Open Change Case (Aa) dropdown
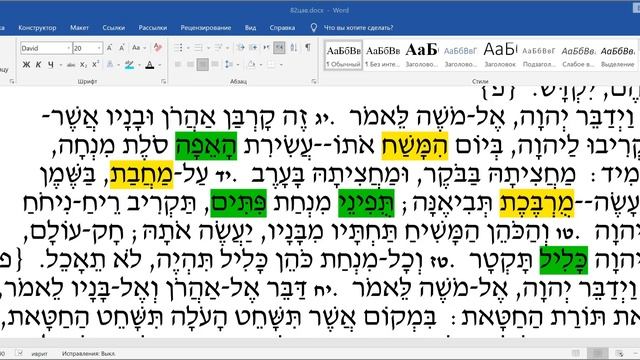Screen dimensions: 640x360 [x=139, y=48]
